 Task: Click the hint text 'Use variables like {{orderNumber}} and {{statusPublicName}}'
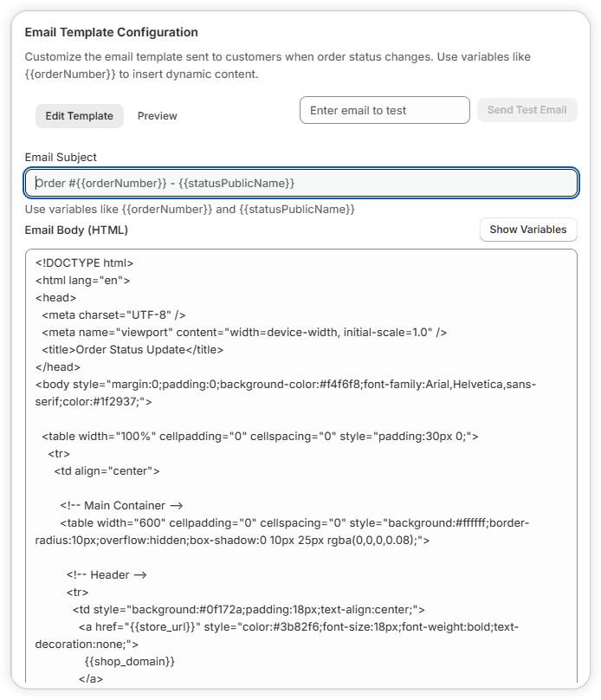190,210
